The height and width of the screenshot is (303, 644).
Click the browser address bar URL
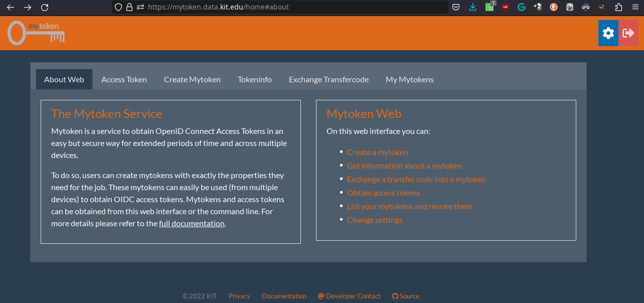coord(219,7)
